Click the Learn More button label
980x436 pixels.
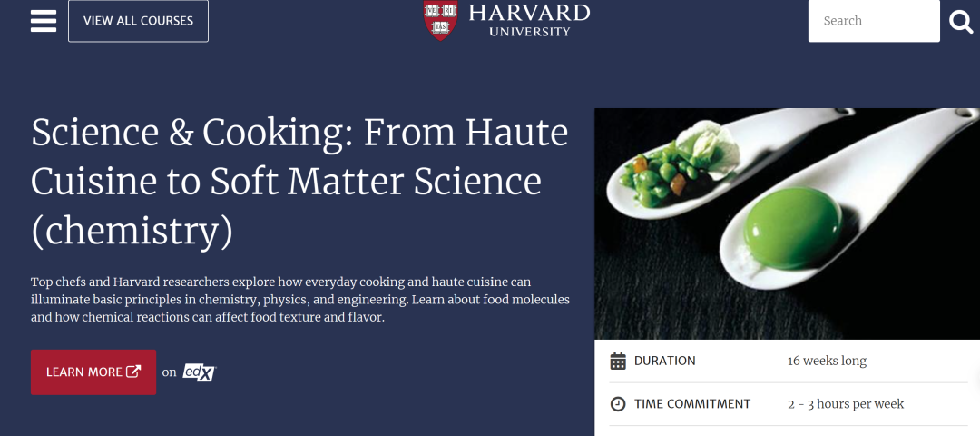[84, 372]
